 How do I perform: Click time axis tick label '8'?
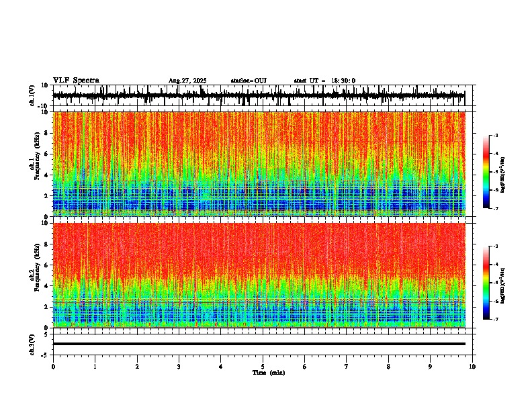(388, 367)
